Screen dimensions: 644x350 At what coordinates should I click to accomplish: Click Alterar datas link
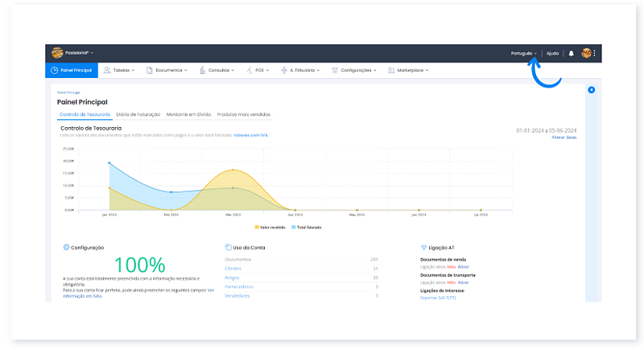click(x=564, y=138)
